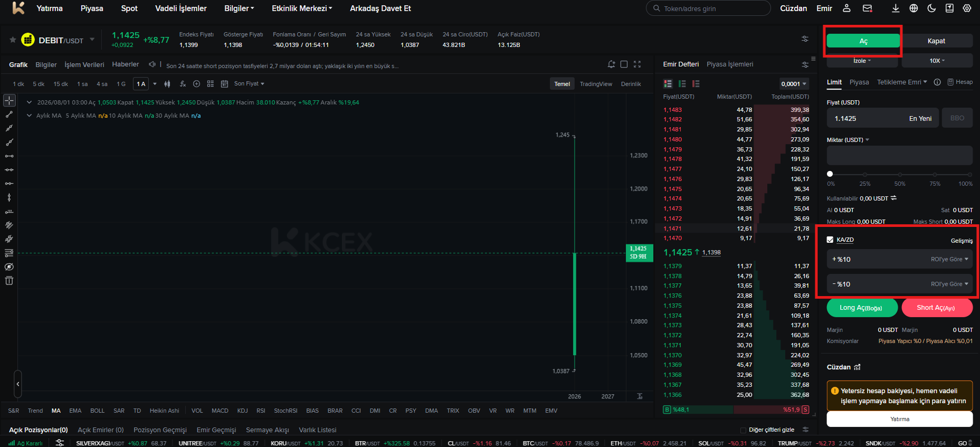Switch to dark/light theme moon icon
Image resolution: width=980 pixels, height=447 pixels.
(931, 8)
